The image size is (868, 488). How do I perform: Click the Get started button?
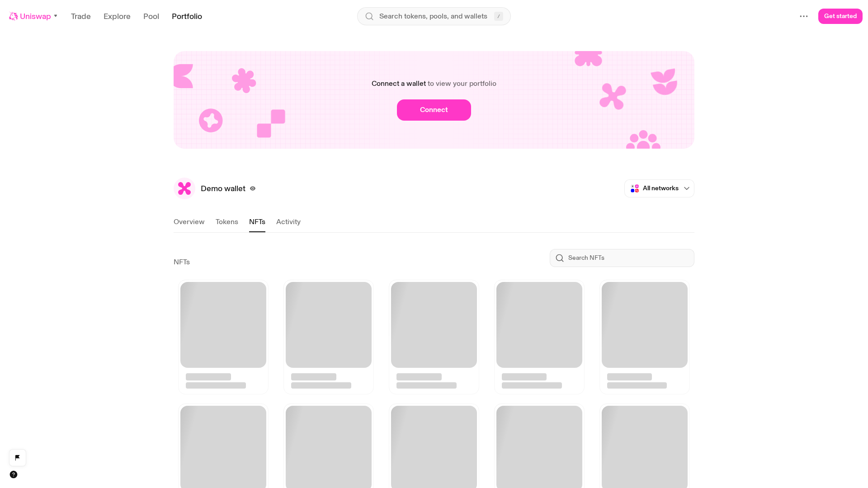pos(840,16)
